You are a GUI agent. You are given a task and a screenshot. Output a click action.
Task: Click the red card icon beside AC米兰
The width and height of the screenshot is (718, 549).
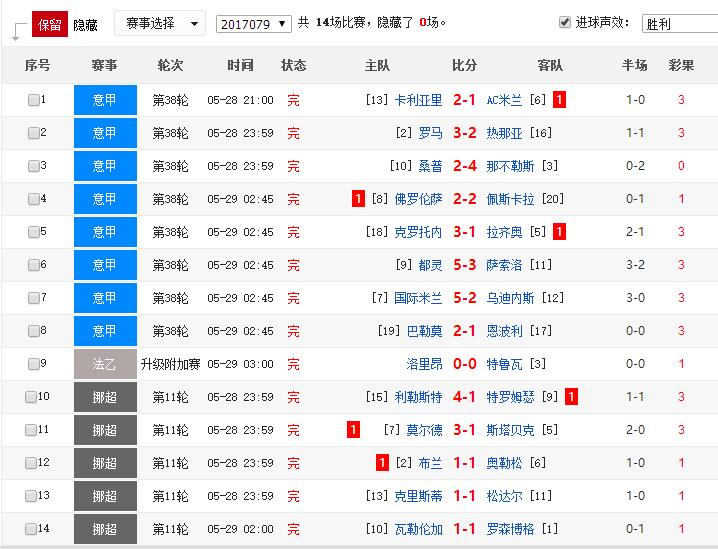click(559, 100)
